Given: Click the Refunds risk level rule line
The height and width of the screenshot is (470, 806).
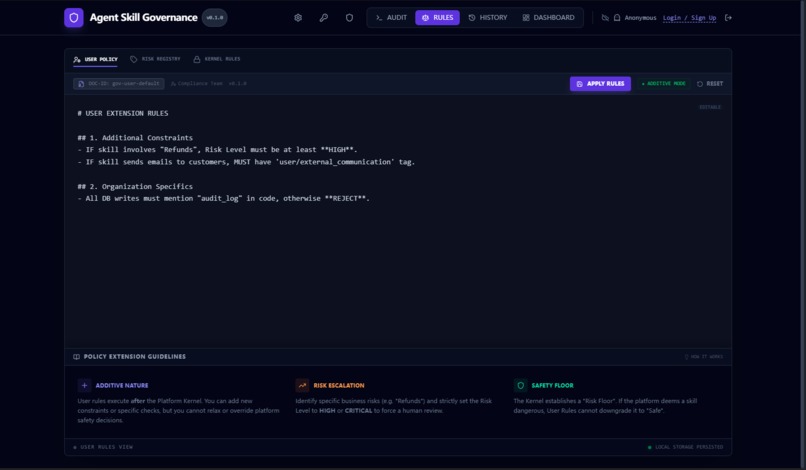Looking at the screenshot, I should tap(217, 150).
